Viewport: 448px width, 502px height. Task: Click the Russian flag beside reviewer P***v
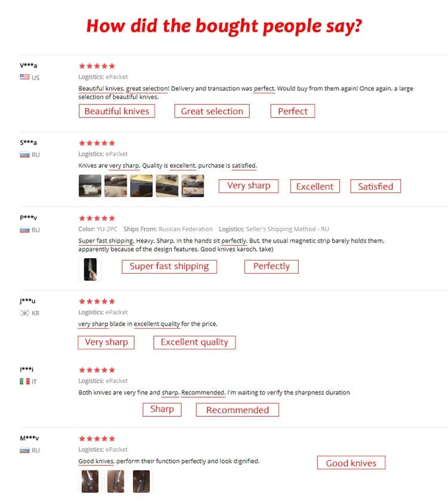[24, 229]
